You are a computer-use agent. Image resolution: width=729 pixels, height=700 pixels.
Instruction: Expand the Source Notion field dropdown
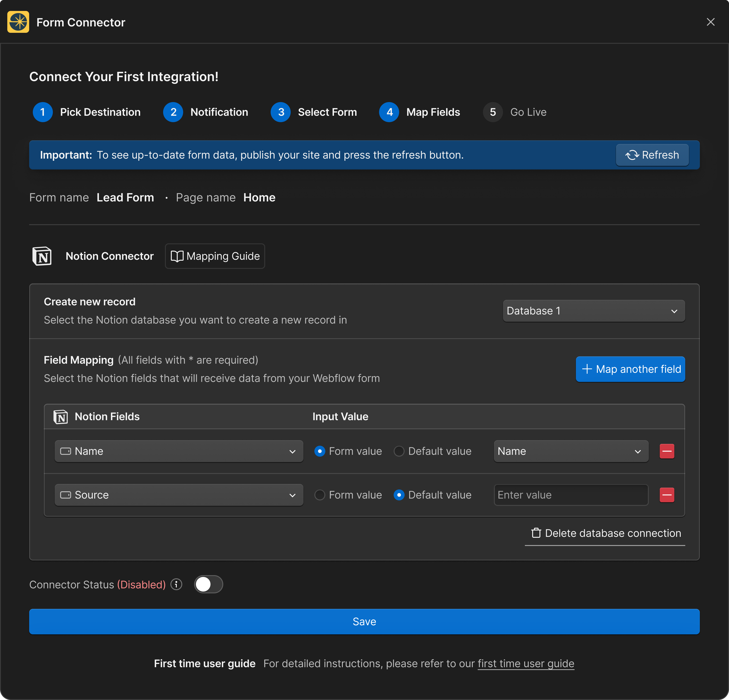[x=179, y=495]
